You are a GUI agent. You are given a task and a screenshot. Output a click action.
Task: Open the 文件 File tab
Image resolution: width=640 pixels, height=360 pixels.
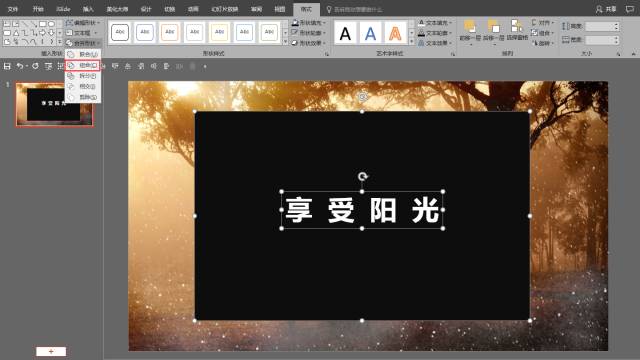[x=13, y=9]
